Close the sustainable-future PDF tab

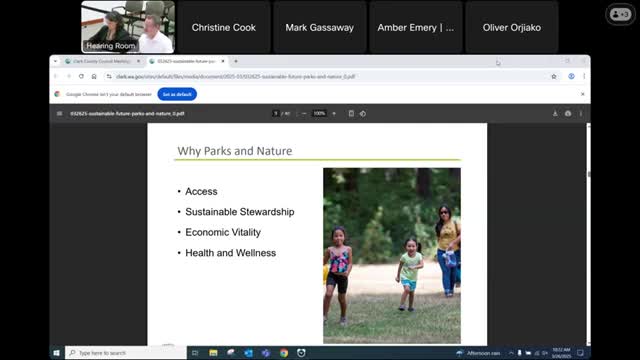[223, 61]
